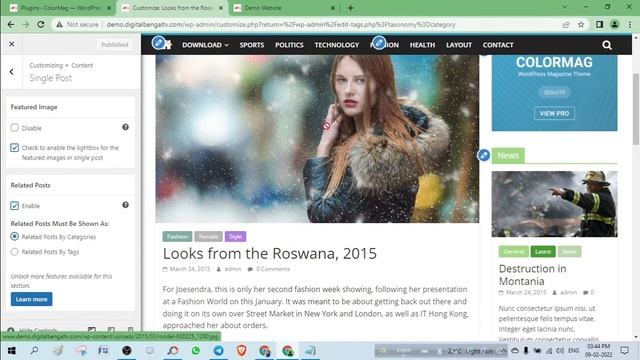The image size is (640, 360).
Task: Open the General category tag in News
Action: point(513,251)
